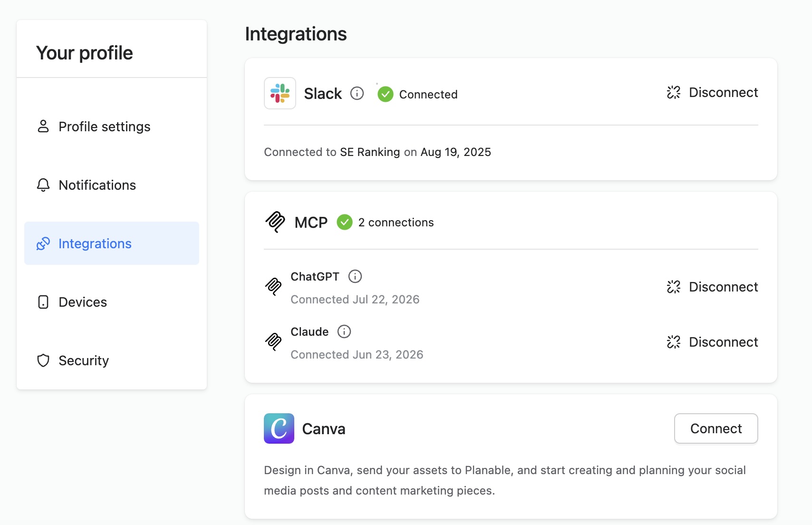This screenshot has height=525, width=812.
Task: Disconnect the Slack integration
Action: point(712,92)
